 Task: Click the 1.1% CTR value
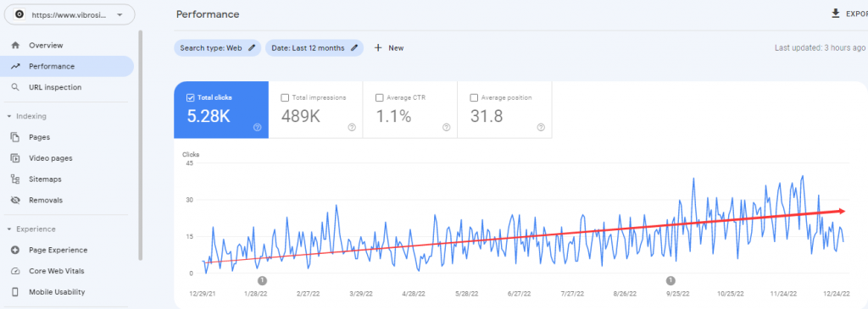[x=393, y=116]
